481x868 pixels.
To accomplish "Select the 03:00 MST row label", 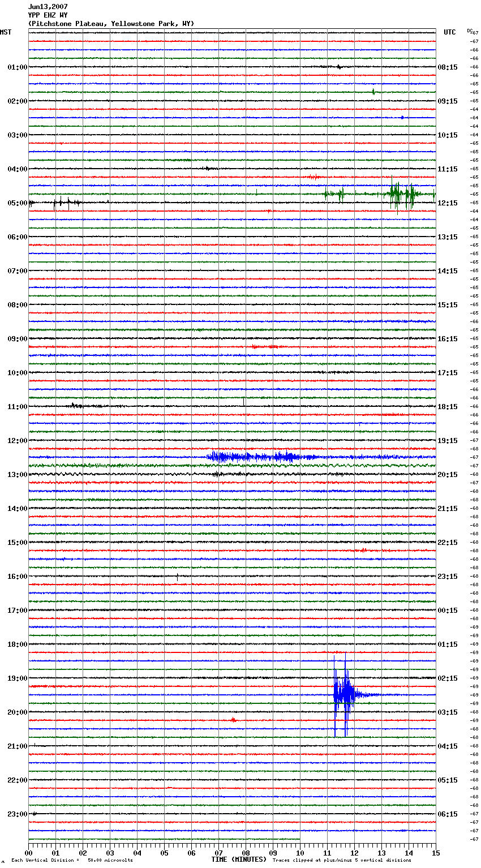I will pyautogui.click(x=18, y=135).
